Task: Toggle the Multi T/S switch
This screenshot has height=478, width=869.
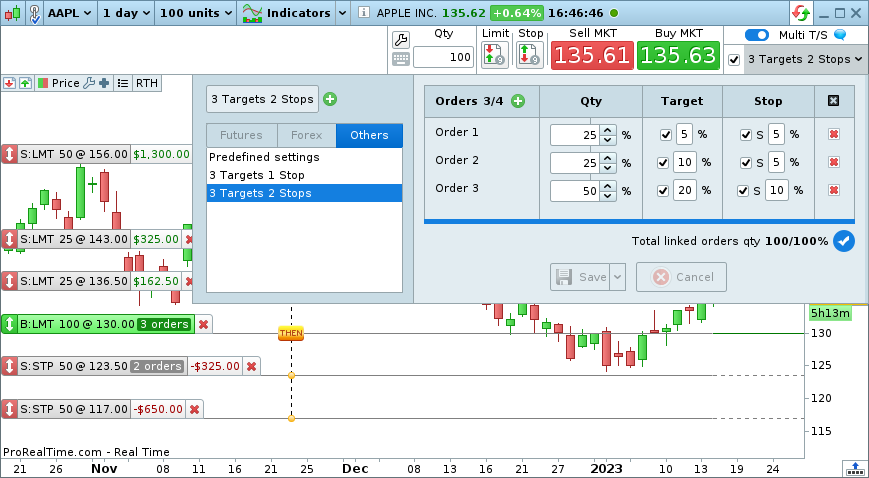Action: click(757, 34)
